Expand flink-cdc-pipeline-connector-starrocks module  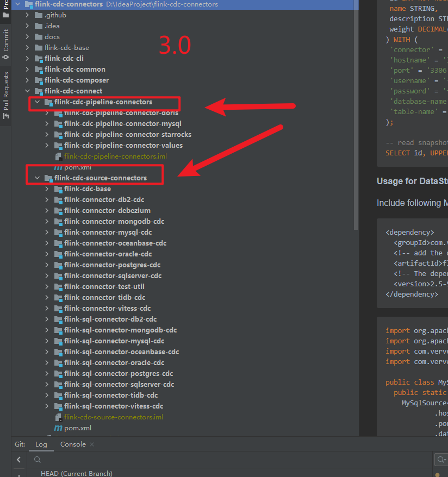(47, 134)
